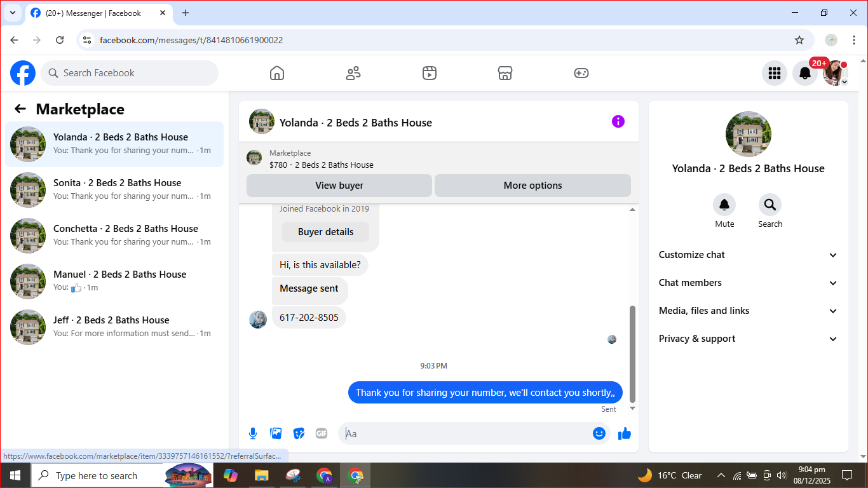Viewport: 868px width, 488px height.
Task: Click the View buyer button
Action: pos(339,186)
